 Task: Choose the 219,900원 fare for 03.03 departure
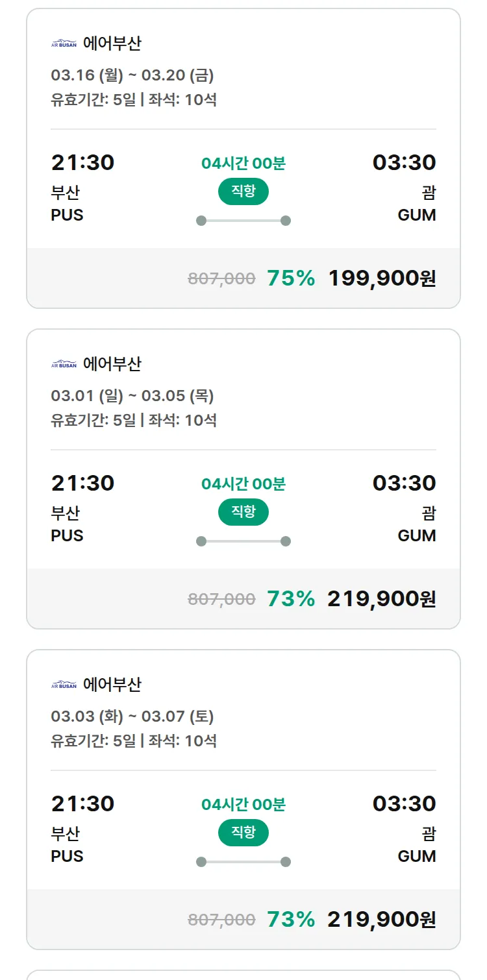382,920
